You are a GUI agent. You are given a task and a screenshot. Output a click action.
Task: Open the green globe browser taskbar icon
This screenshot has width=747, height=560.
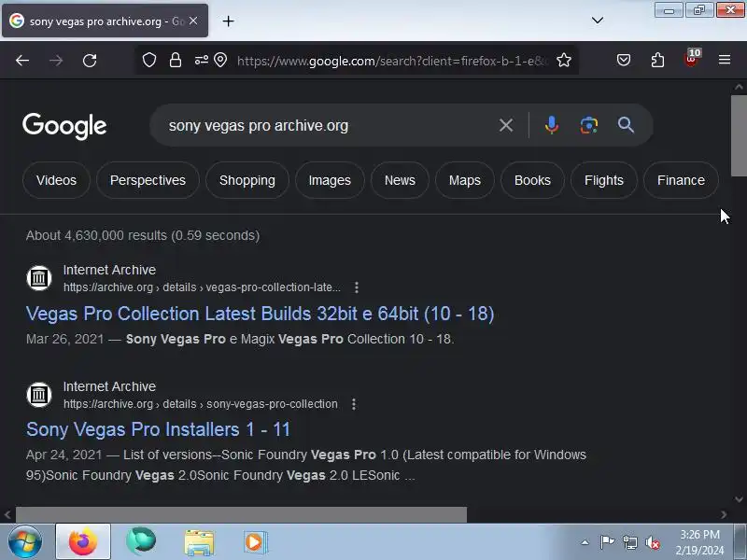coord(141,542)
